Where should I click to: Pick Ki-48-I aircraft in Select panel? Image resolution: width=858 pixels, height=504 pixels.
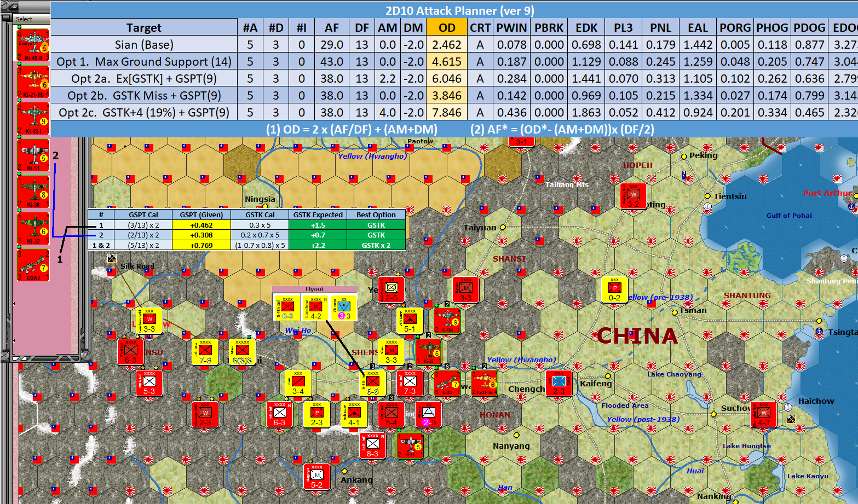pos(33,118)
